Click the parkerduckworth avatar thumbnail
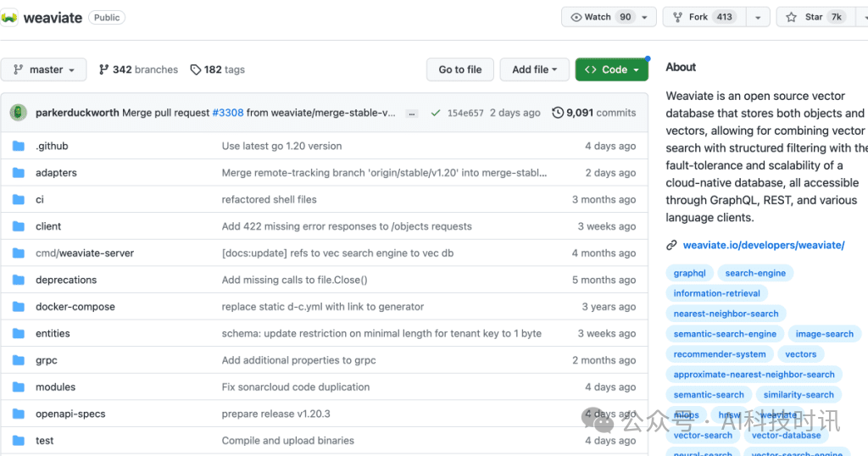868x456 pixels. tap(19, 113)
